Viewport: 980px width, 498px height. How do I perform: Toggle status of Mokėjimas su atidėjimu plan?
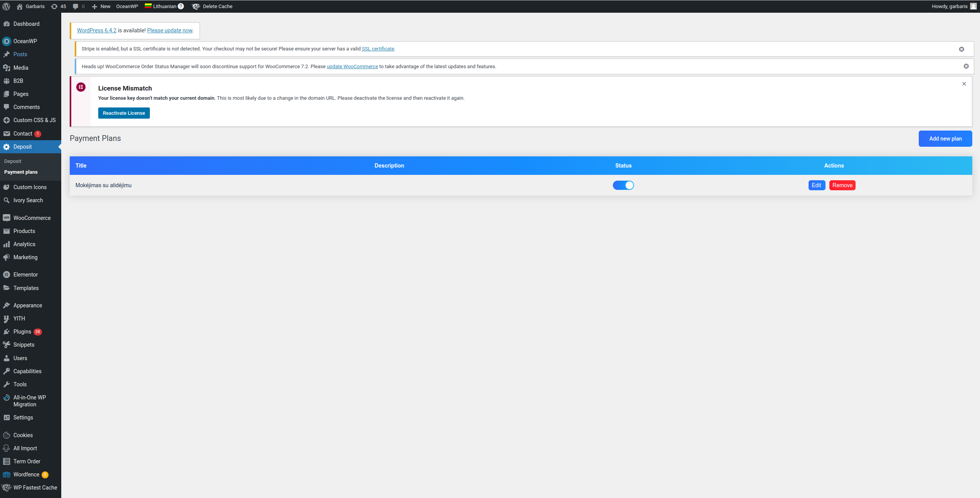pos(623,185)
